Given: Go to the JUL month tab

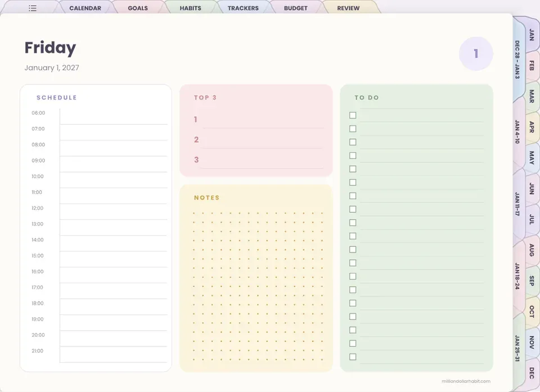Looking at the screenshot, I should click(x=532, y=219).
